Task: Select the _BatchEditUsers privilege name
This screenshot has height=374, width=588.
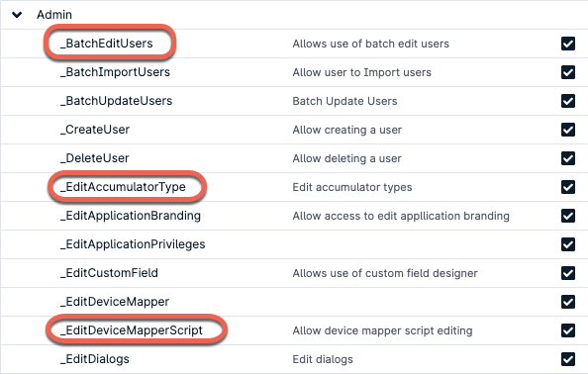Action: point(107,44)
